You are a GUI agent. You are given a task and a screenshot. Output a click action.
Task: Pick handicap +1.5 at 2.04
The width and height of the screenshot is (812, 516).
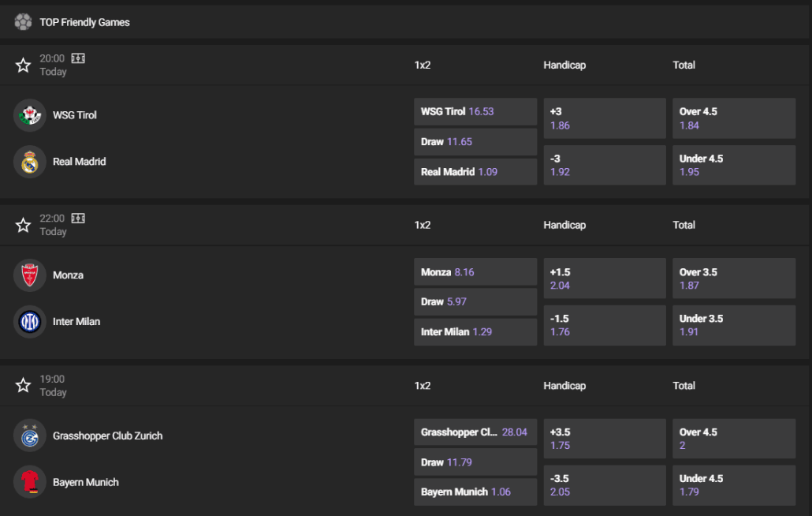605,279
